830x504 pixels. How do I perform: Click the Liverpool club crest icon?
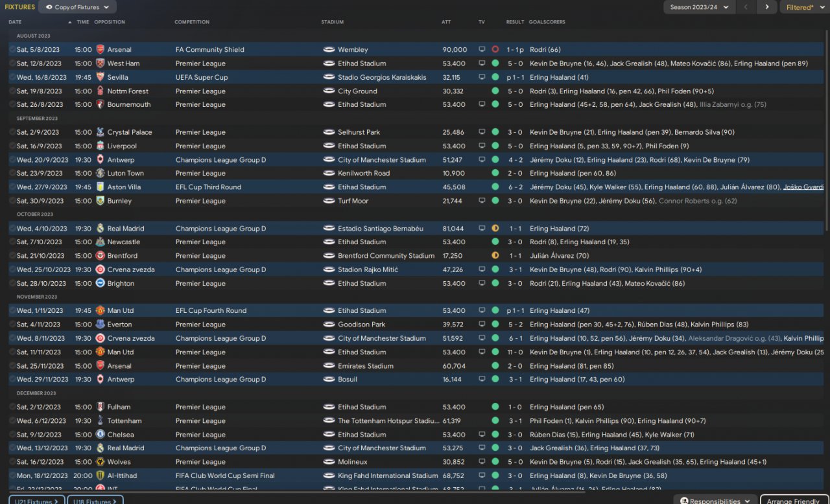click(100, 146)
